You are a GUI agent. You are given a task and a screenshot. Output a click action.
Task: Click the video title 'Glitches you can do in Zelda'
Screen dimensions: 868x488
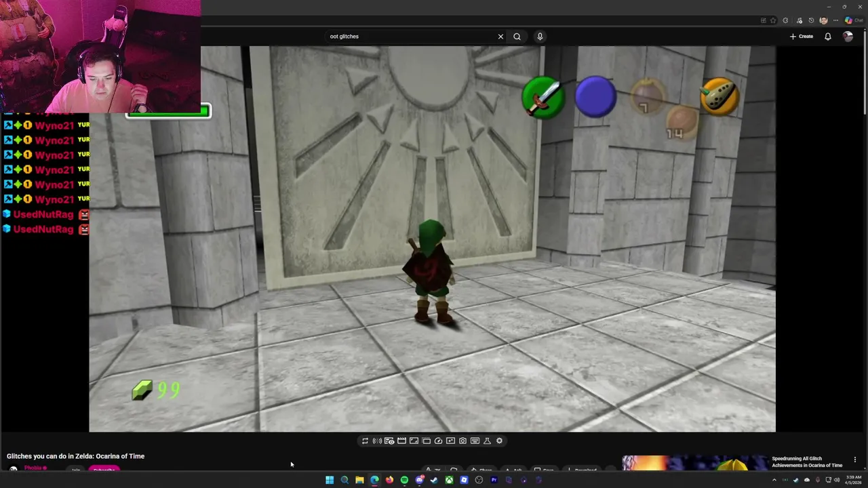[75, 456]
